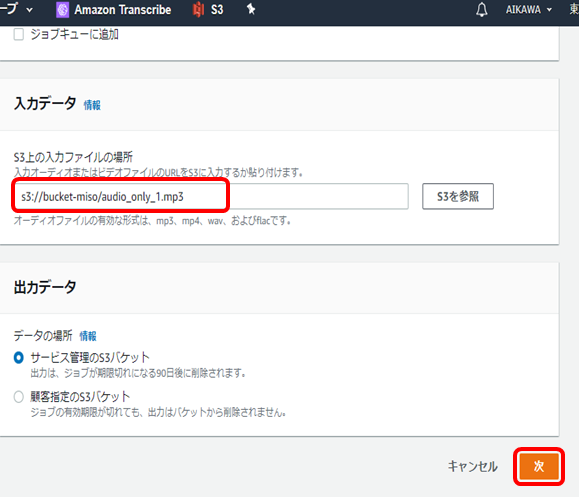Click the S3を参照 browse button
579x497 pixels.
click(x=458, y=196)
